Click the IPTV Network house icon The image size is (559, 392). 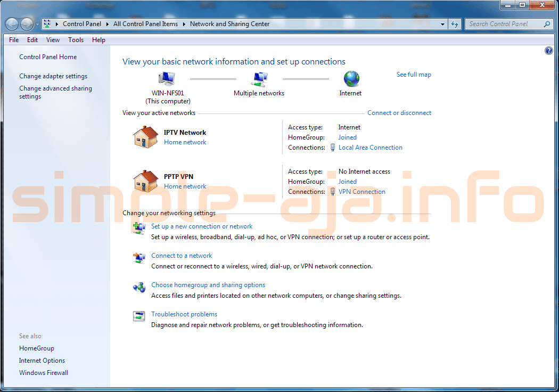(x=145, y=136)
